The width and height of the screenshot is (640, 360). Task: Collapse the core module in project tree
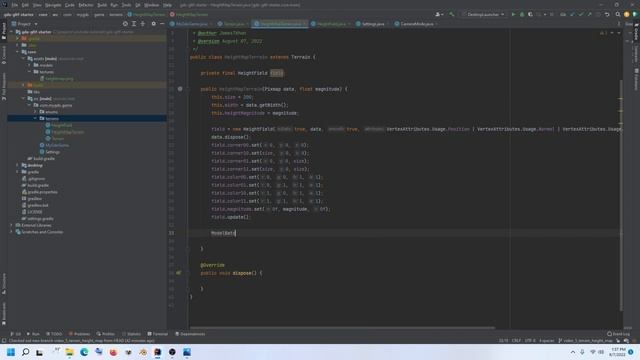pos(18,52)
